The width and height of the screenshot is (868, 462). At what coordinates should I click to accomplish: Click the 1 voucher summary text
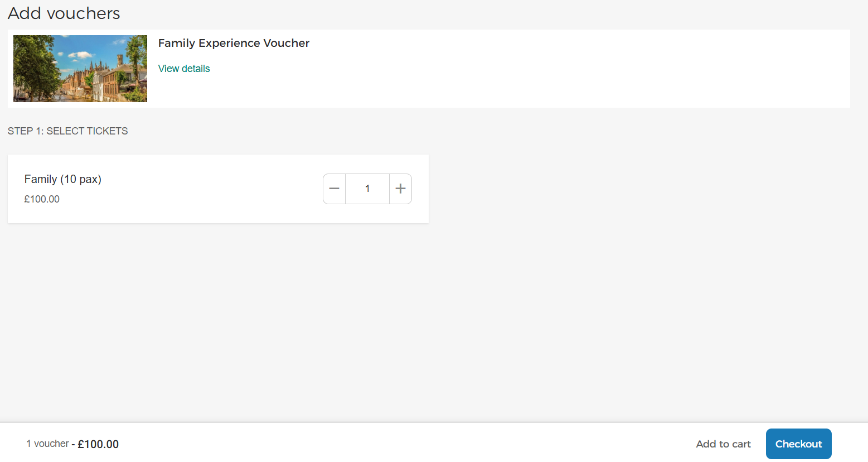tap(47, 444)
